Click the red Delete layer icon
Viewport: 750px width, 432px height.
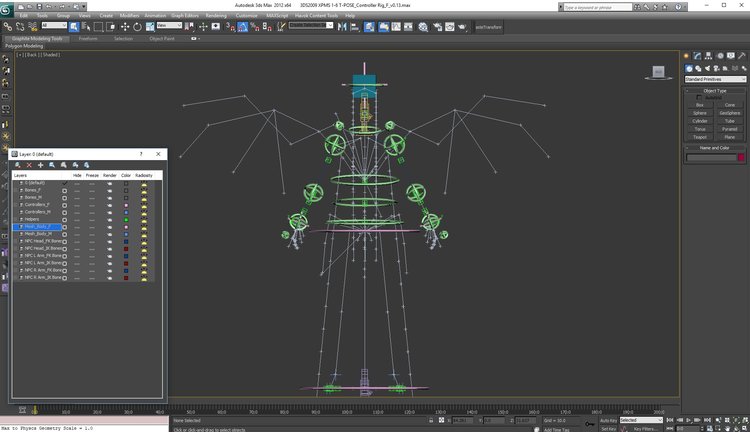tap(29, 165)
